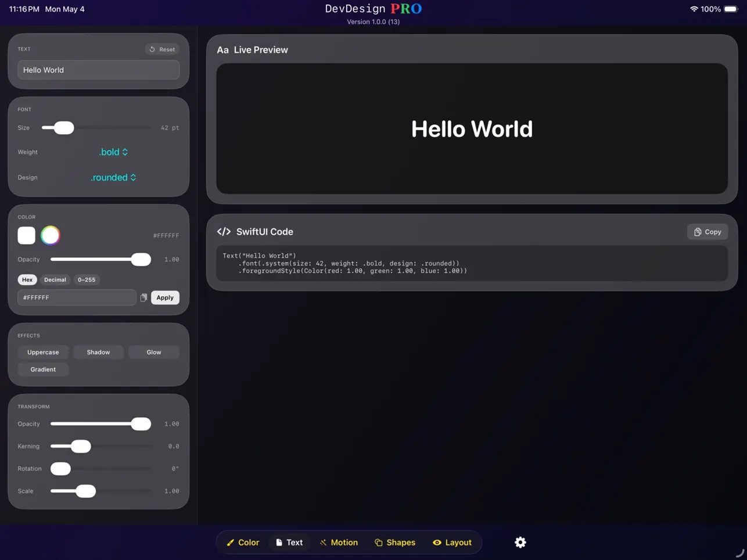747x560 pixels.
Task: Open the settings gear icon
Action: (x=520, y=542)
